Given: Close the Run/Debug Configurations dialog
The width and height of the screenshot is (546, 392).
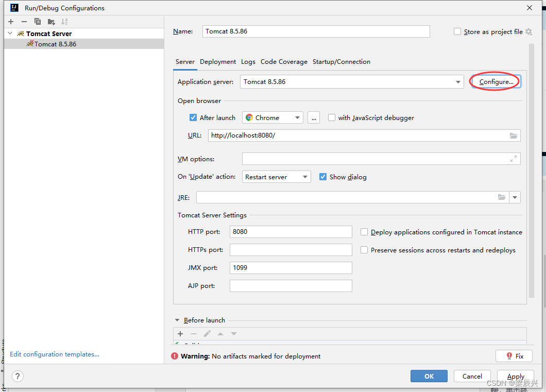Looking at the screenshot, I should [530, 8].
